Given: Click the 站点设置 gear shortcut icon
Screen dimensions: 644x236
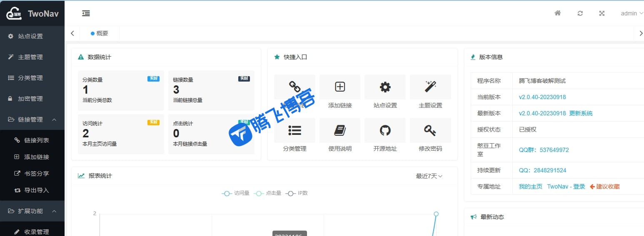Looking at the screenshot, I should pos(385,87).
